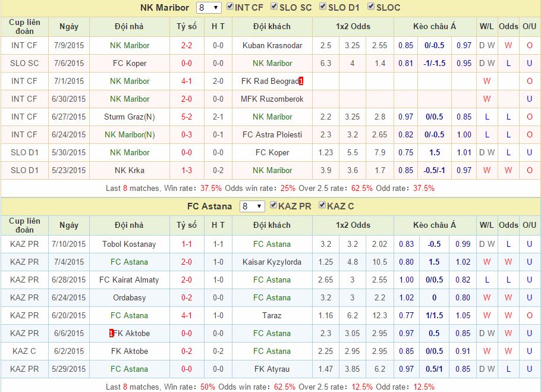
Task: Open Ordabasy team link
Action: [129, 298]
